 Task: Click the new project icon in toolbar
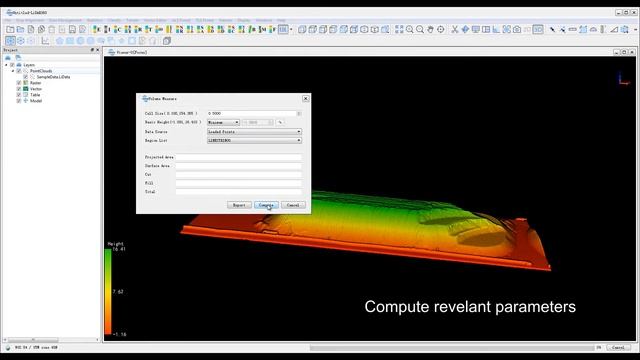[10, 29]
